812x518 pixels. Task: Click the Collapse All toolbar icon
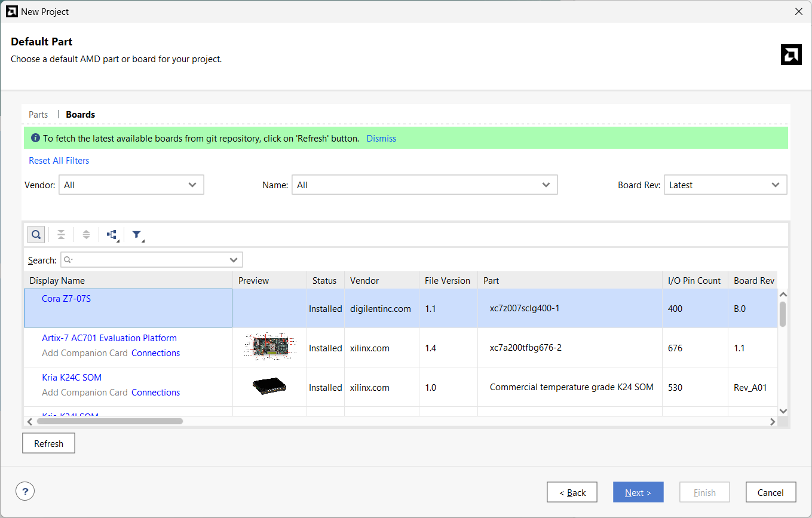[x=61, y=235]
